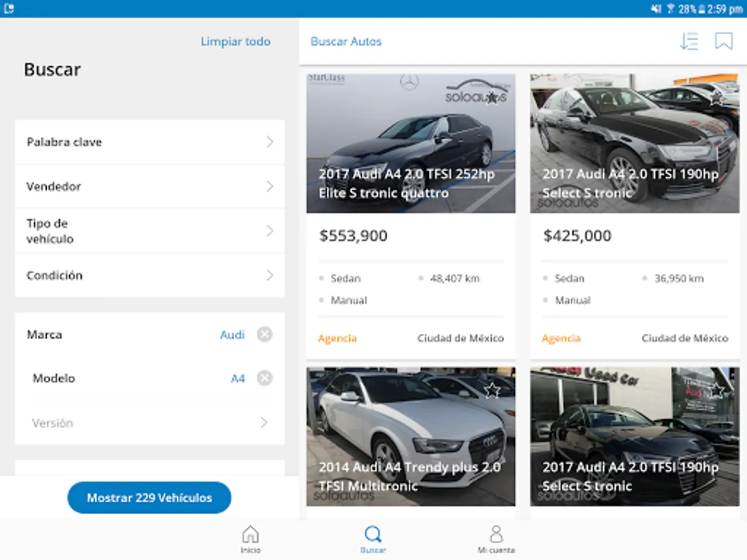Tap the Limpiar todo link

[235, 42]
